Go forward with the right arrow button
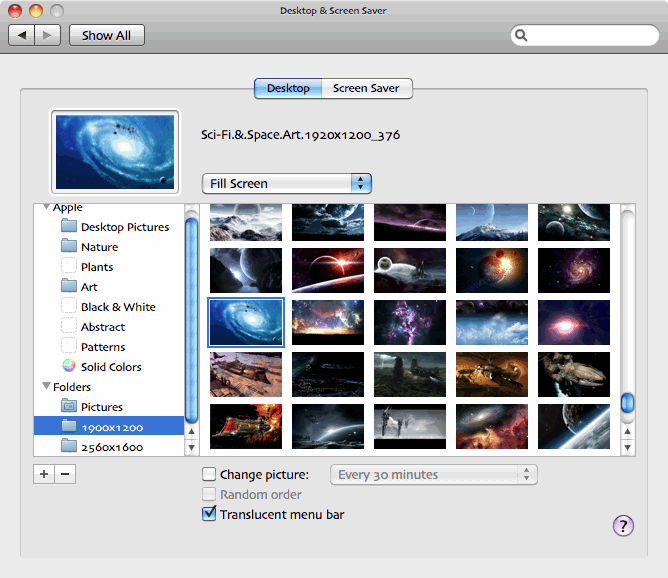Viewport: 668px width, 578px height. pos(47,35)
